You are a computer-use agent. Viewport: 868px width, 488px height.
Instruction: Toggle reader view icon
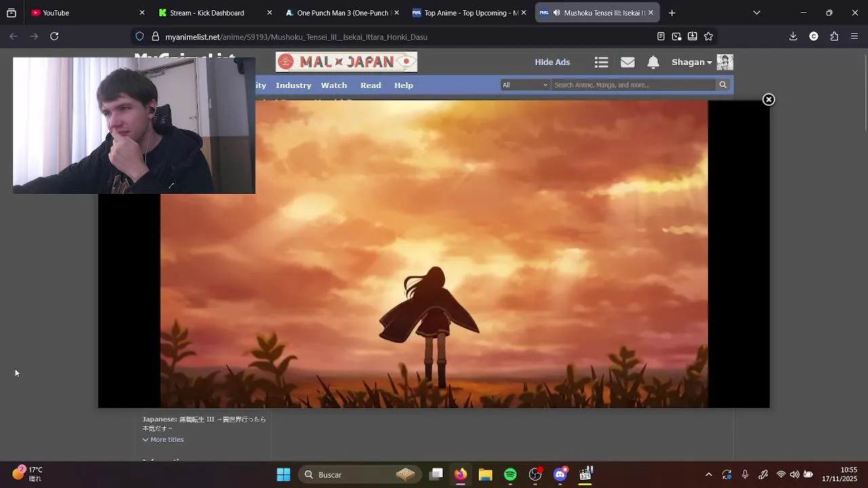pyautogui.click(x=660, y=37)
